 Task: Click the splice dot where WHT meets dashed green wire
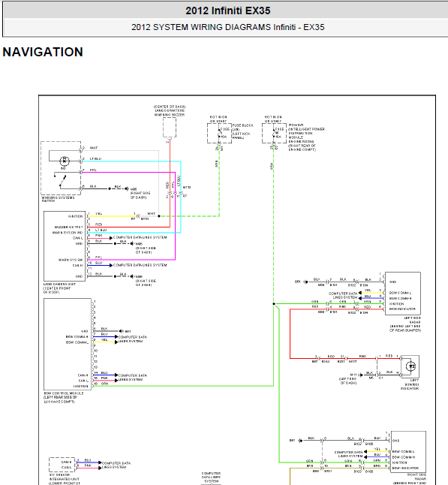[159, 216]
